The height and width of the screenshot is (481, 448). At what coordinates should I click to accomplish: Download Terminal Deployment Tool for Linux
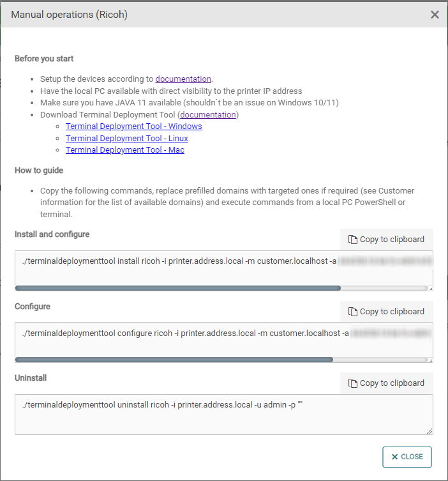[126, 138]
